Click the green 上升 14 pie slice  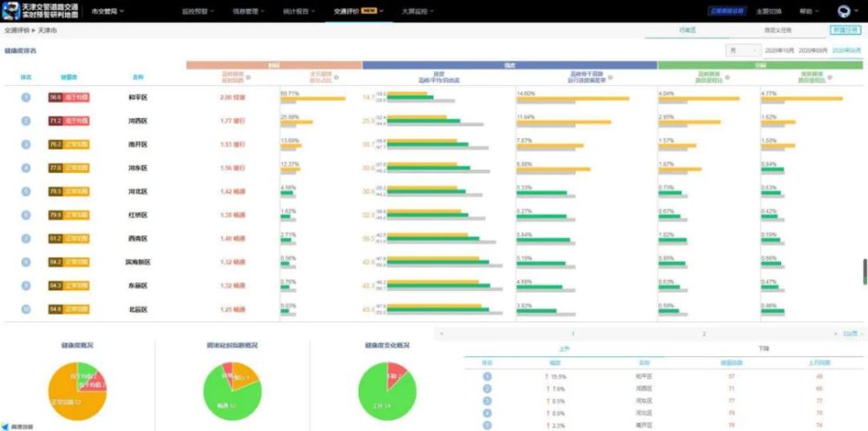coord(382,401)
